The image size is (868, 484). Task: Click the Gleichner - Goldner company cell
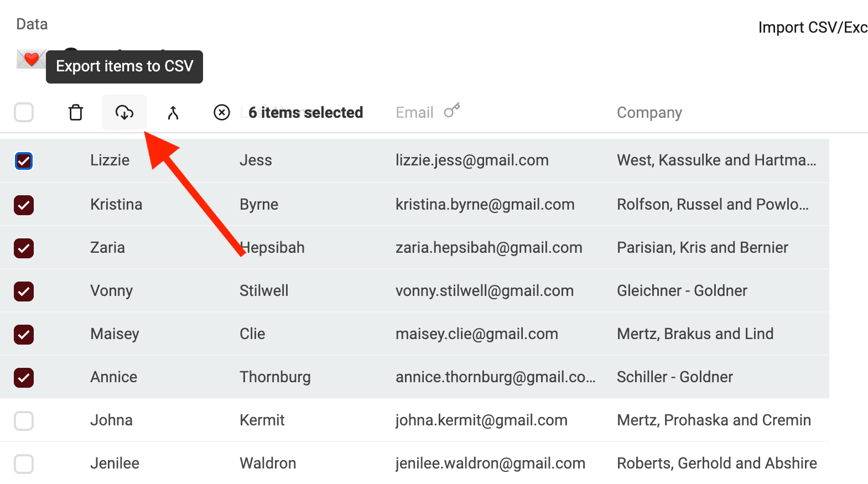[682, 291]
